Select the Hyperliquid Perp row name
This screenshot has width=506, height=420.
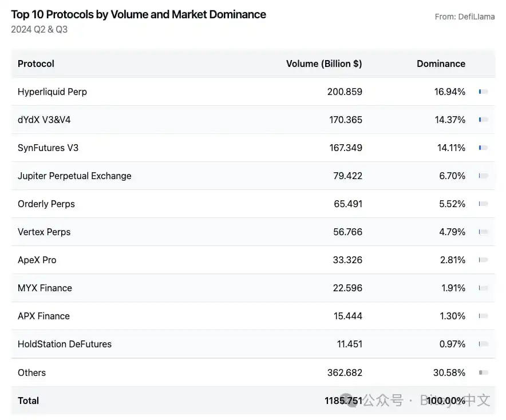coord(52,92)
